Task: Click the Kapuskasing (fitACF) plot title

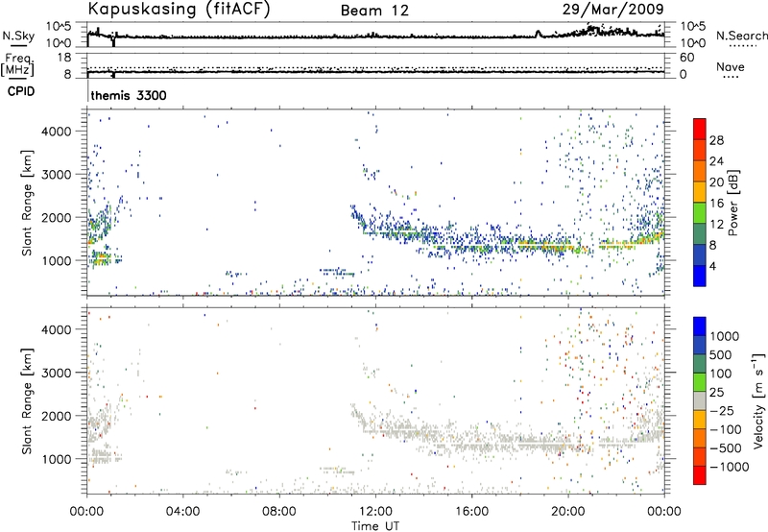Action: 179,9
